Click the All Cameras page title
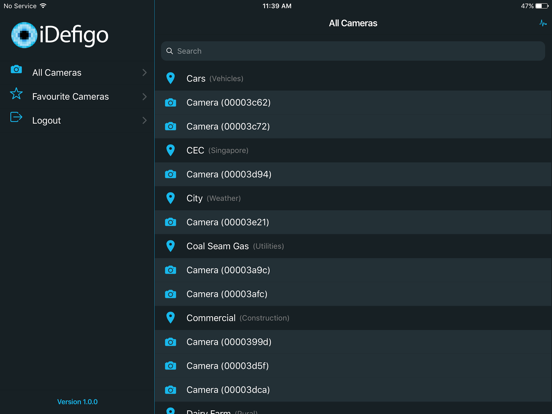The height and width of the screenshot is (414, 552). point(353,23)
